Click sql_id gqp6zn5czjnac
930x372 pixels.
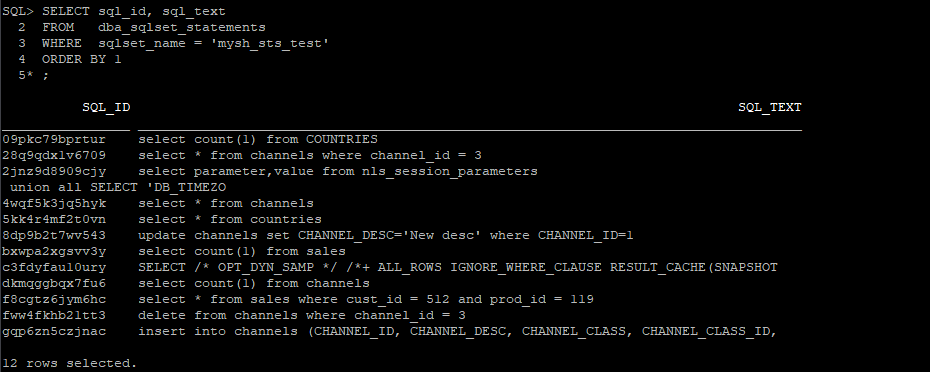[x=54, y=332]
